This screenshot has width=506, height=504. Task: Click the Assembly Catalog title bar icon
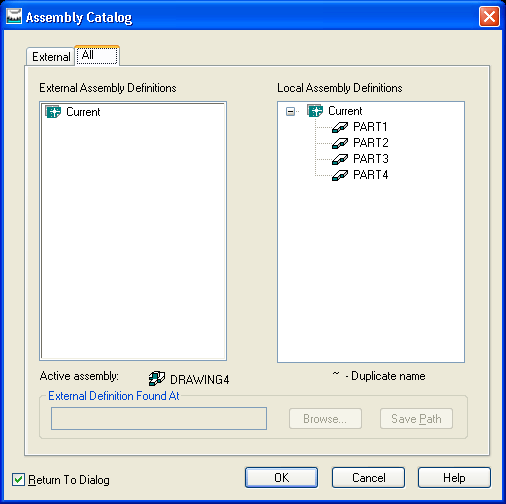(x=14, y=16)
